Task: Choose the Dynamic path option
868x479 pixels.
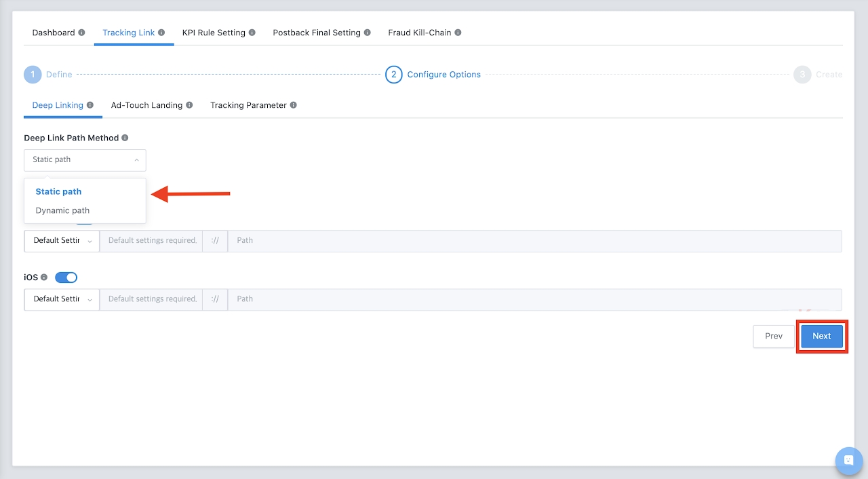Action: (62, 210)
